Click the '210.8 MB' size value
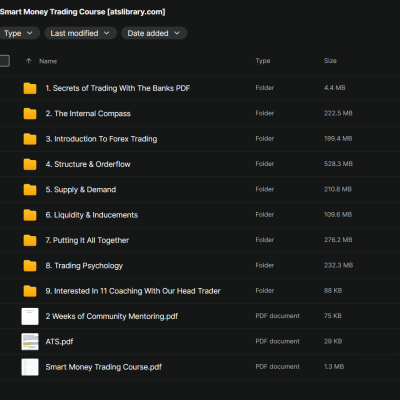400x400 pixels. click(338, 189)
